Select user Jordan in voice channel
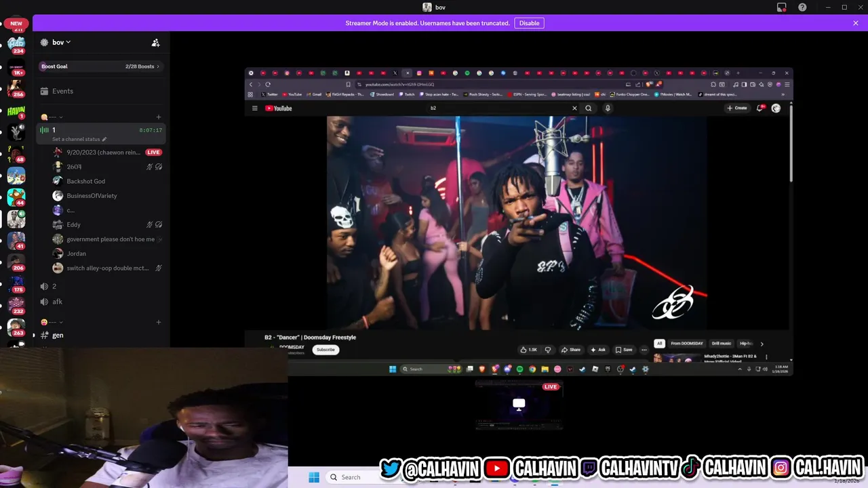 pos(76,253)
